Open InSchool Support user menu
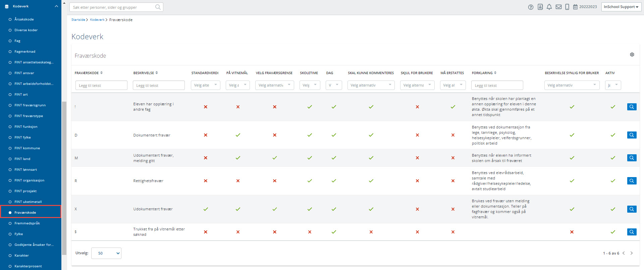 coord(621,7)
